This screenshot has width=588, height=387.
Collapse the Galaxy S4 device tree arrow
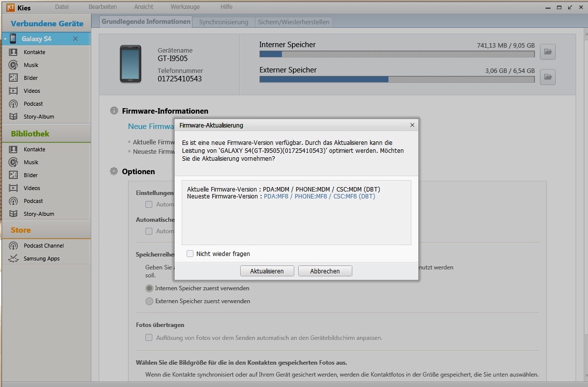(5, 39)
